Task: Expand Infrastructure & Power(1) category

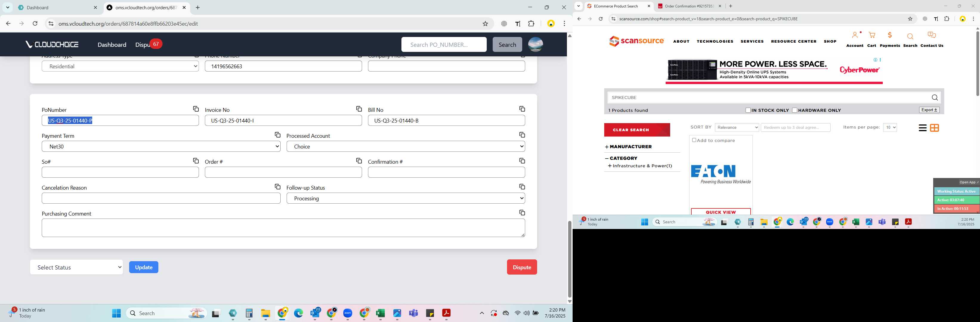Action: 640,166
